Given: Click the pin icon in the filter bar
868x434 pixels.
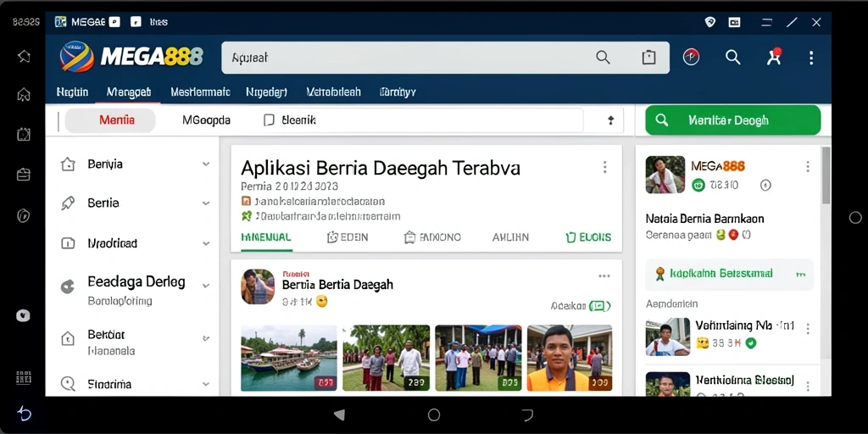Looking at the screenshot, I should point(611,120).
